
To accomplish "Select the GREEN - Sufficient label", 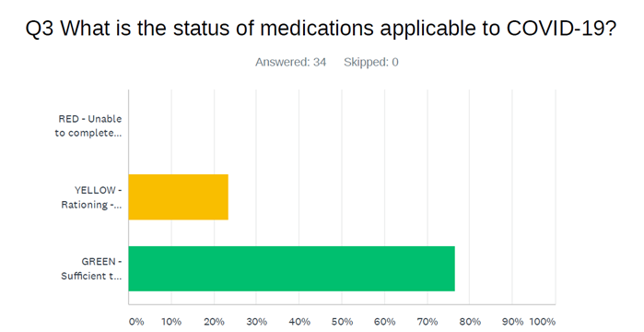I will tap(91, 268).
